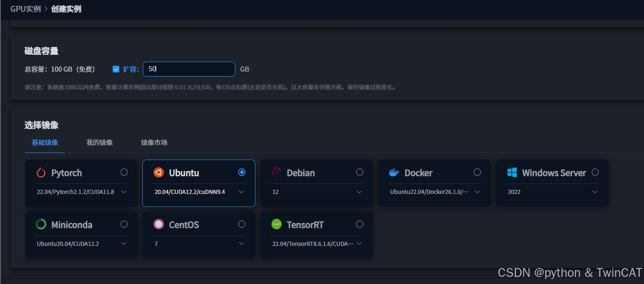Click the 磁盘容量 section heading
The width and height of the screenshot is (644, 284).
[41, 51]
